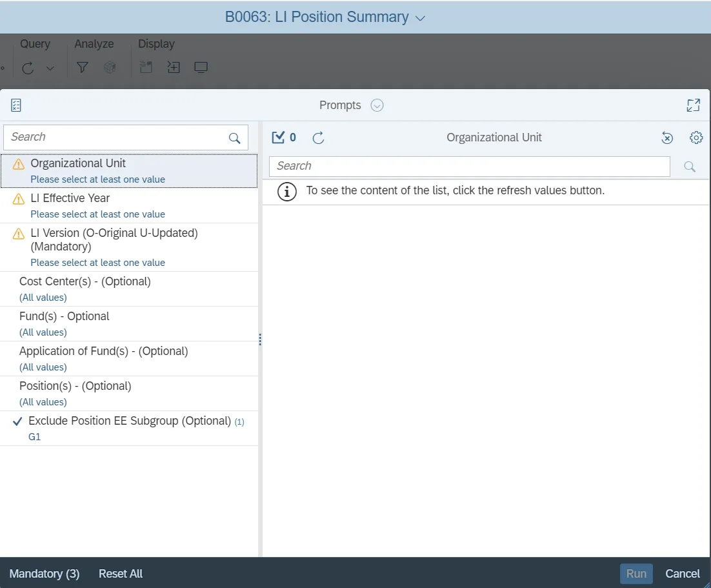This screenshot has width=711, height=588.
Task: Click the left prompt search magnifier icon
Action: [234, 137]
